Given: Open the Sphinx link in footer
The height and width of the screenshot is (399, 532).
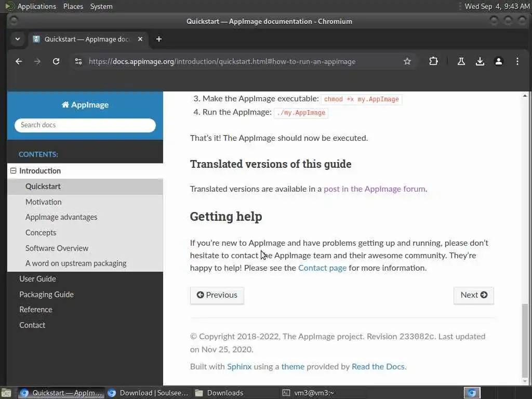Looking at the screenshot, I should click(239, 367).
